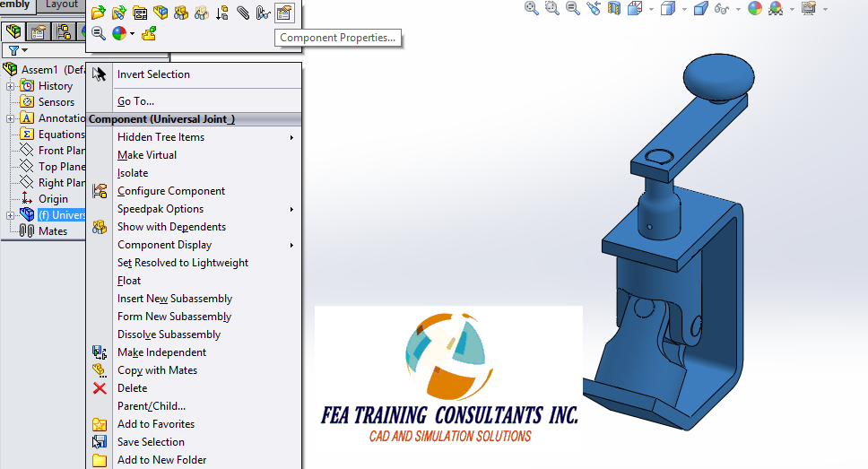Open Appearances dropdown arrow in context toolbar
868x469 pixels.
pyautogui.click(x=133, y=34)
